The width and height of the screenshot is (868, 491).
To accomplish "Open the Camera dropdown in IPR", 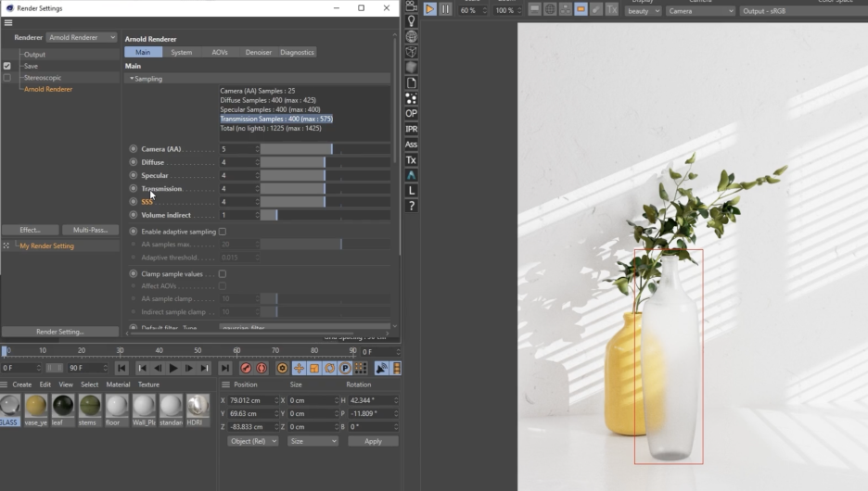I will pyautogui.click(x=700, y=10).
